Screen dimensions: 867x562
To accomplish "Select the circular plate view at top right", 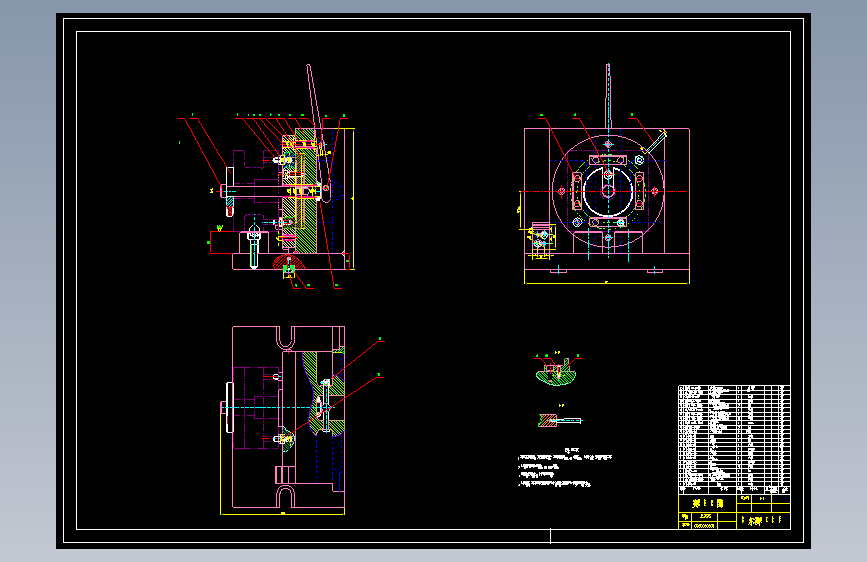I will [x=607, y=174].
